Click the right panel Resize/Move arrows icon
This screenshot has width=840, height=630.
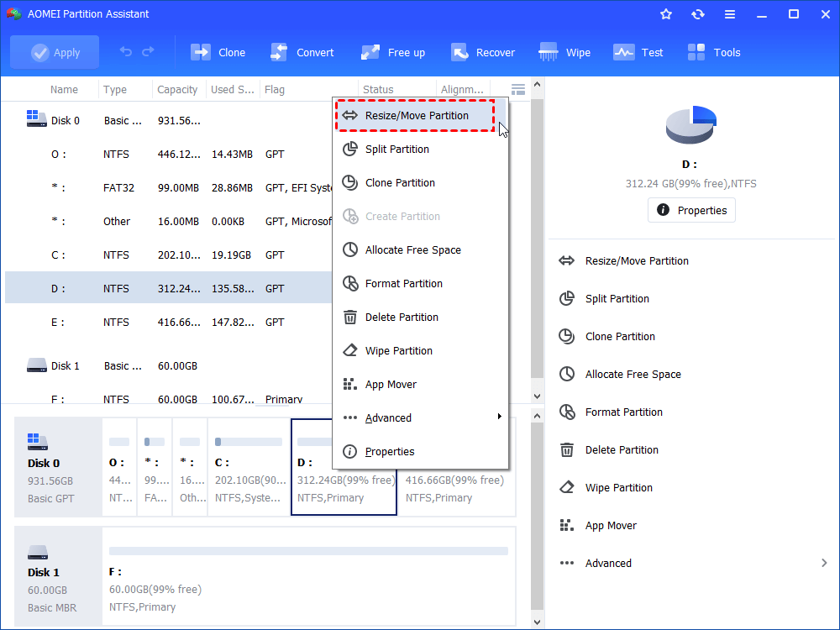tap(567, 261)
